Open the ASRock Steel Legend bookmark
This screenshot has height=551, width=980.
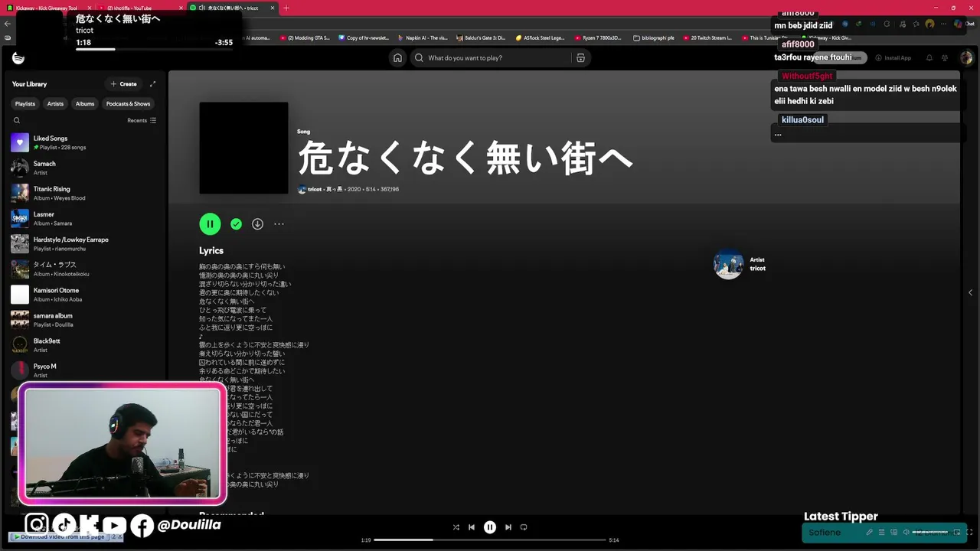click(541, 37)
